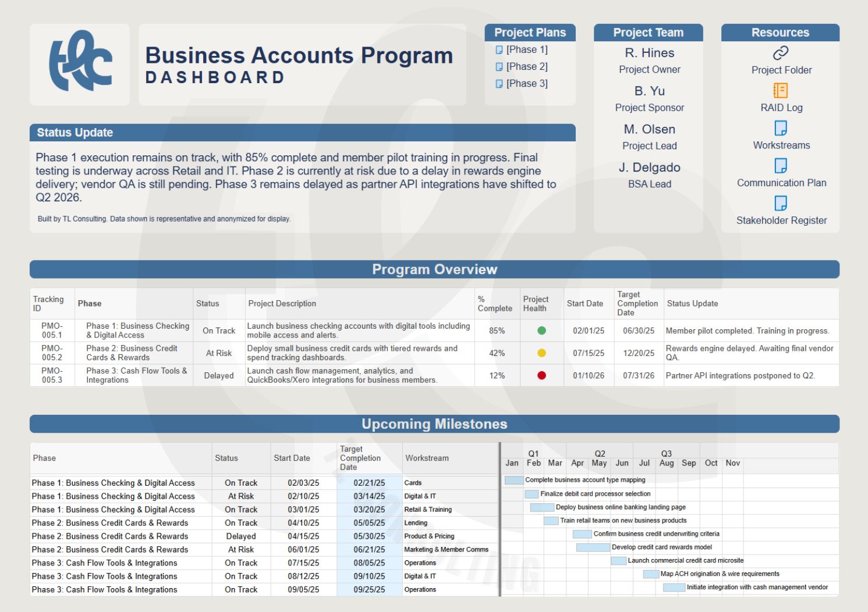Click the Business Accounts Program title
868x612 pixels.
[x=299, y=56]
